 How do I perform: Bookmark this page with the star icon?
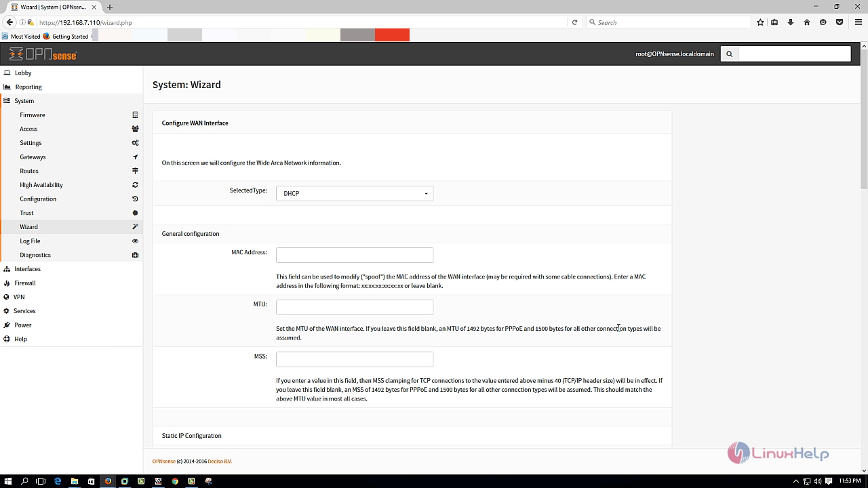click(x=760, y=22)
